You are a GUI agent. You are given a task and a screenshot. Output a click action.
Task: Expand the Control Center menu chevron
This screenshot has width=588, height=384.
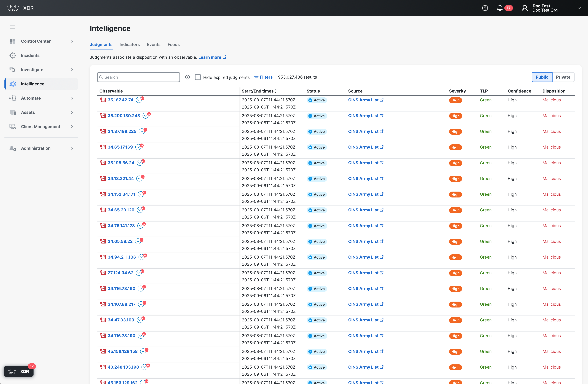coord(72,41)
